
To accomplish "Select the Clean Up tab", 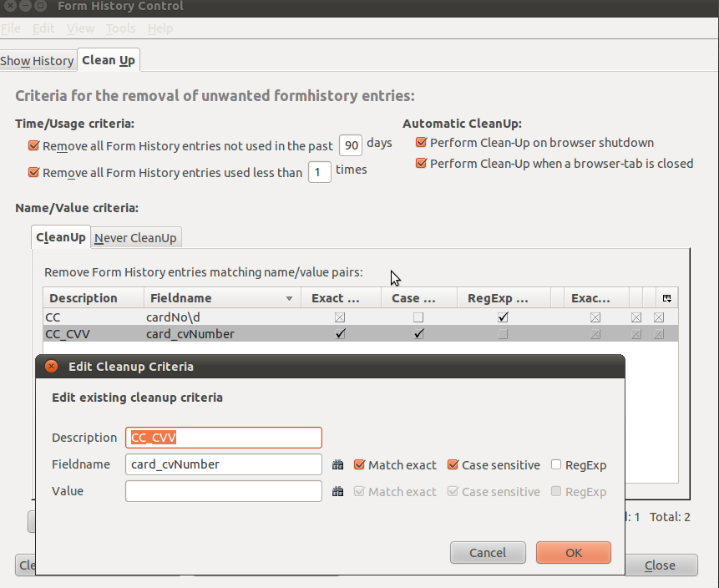I will 109,60.
